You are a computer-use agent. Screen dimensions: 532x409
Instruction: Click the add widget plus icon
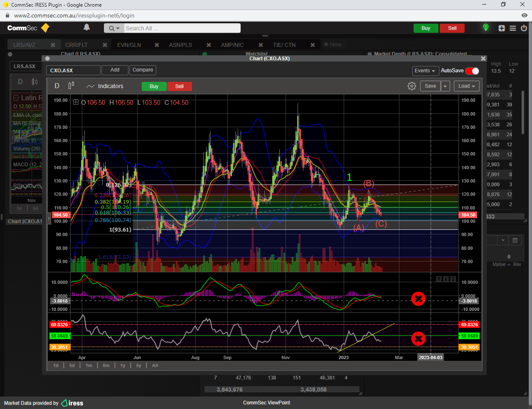tap(502, 28)
